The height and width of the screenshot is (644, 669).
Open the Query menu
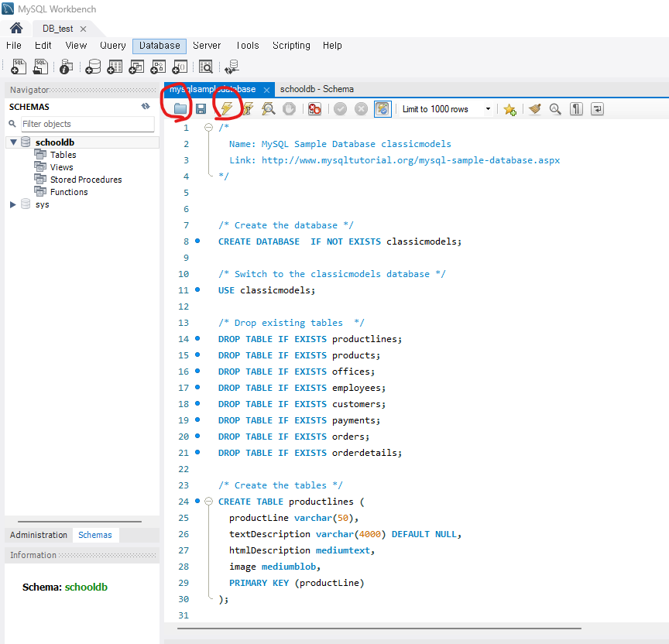click(113, 45)
